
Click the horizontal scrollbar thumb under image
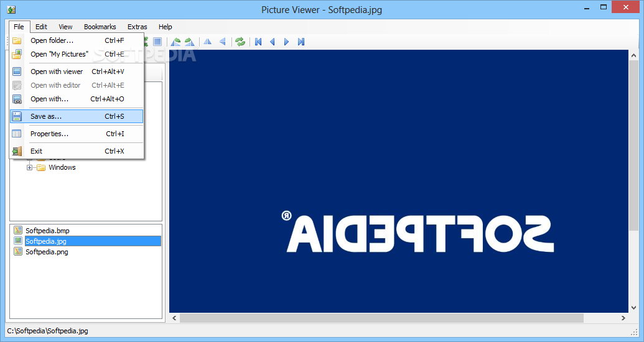381,318
